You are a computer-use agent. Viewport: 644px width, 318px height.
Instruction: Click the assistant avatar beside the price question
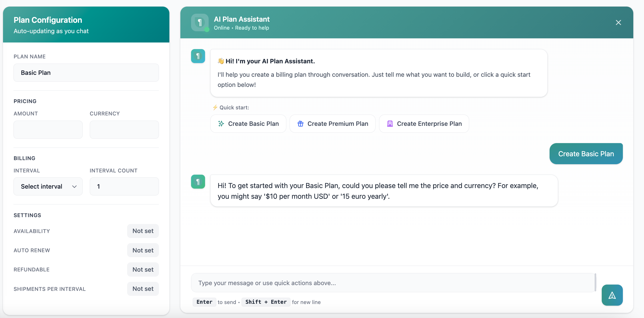[198, 181]
